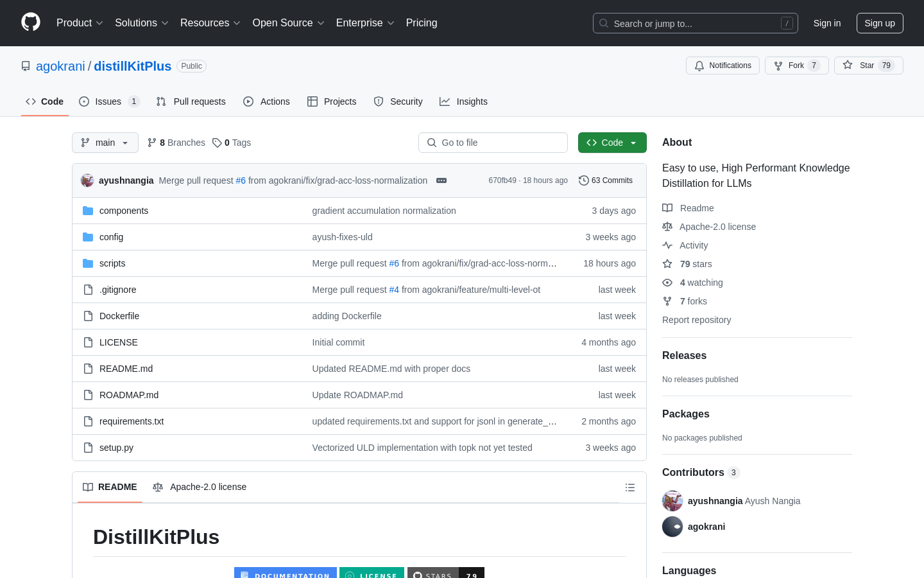Open the config folder icon
This screenshot has height=578, width=924.
click(x=88, y=237)
